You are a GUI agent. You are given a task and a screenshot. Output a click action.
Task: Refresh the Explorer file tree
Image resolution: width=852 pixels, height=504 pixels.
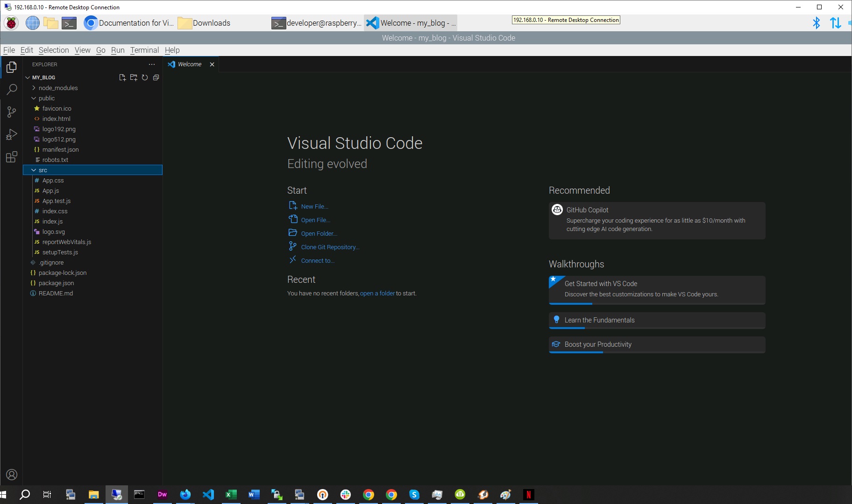click(x=145, y=77)
